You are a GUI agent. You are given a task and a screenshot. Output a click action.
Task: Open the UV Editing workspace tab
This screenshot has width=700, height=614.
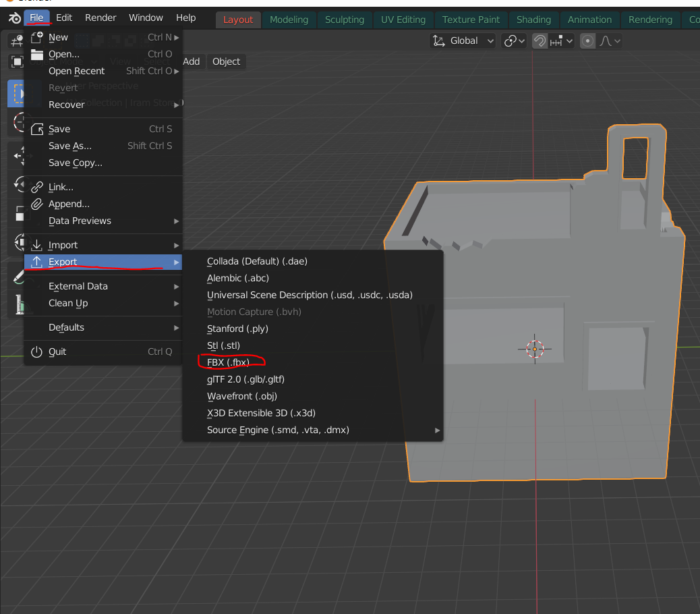(x=403, y=20)
